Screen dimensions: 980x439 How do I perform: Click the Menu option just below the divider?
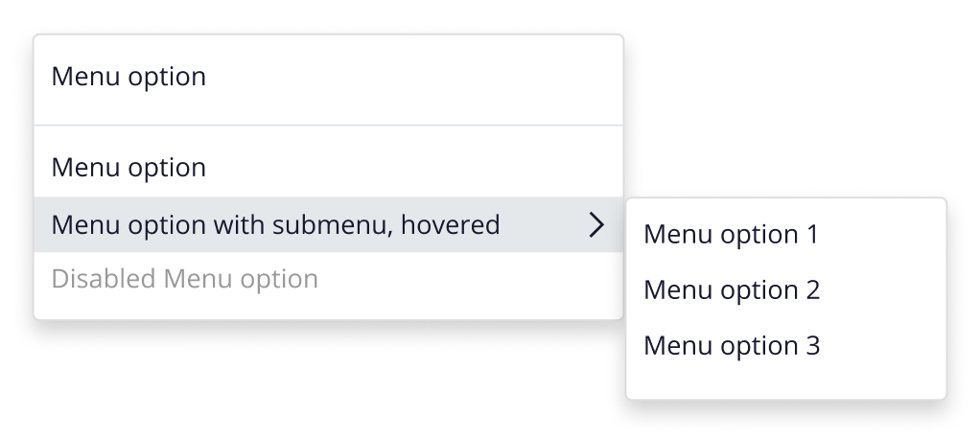click(x=128, y=168)
